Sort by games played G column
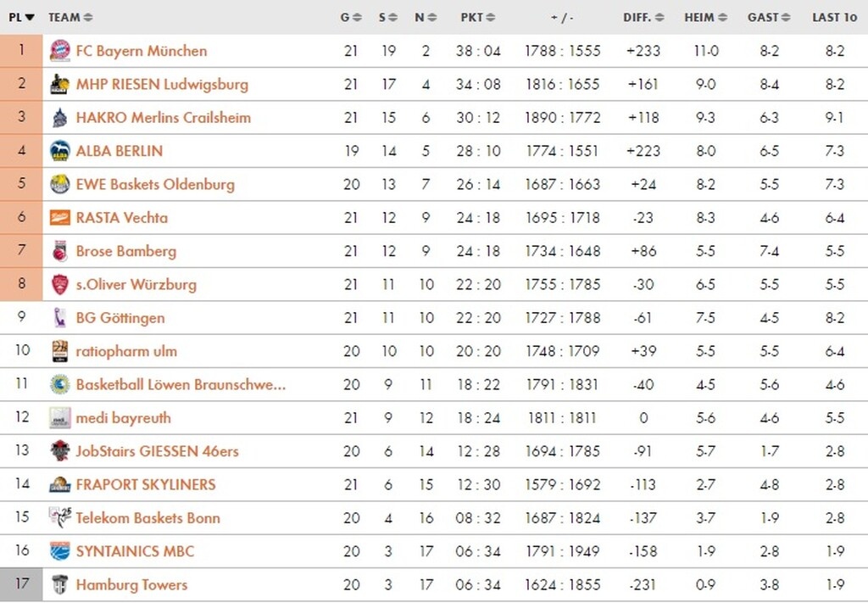Image resolution: width=868 pixels, height=603 pixels. click(350, 17)
